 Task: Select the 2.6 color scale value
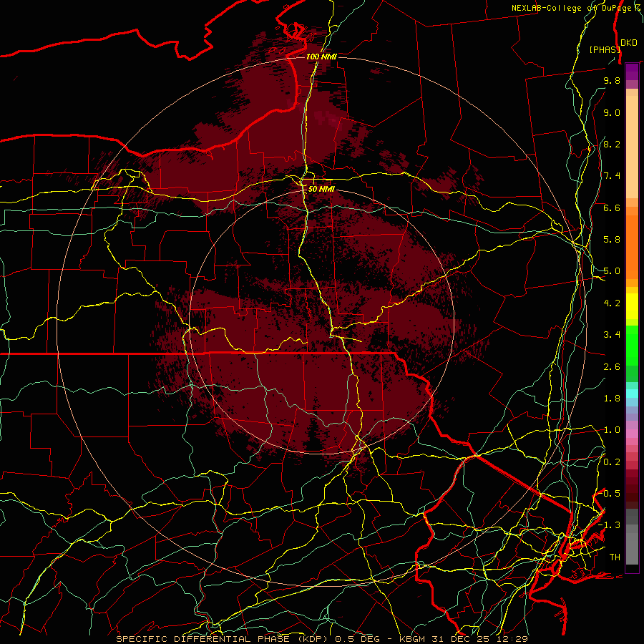[612, 367]
